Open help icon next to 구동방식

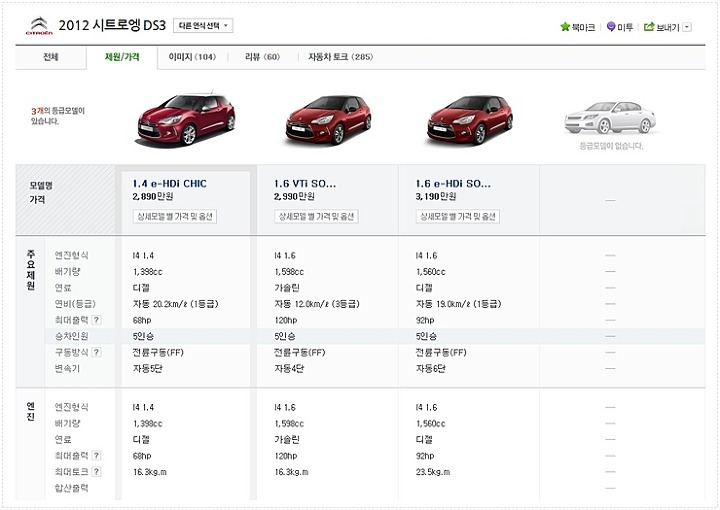pyautogui.click(x=96, y=352)
